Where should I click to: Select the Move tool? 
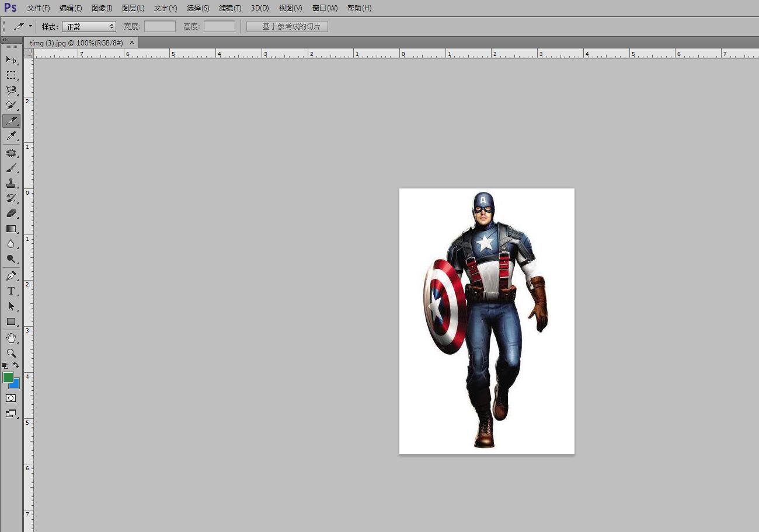[x=11, y=60]
